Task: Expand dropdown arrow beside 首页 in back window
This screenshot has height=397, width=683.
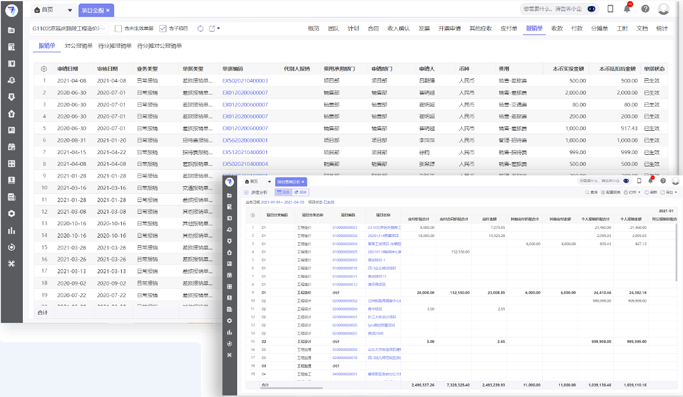Action: 70,10
